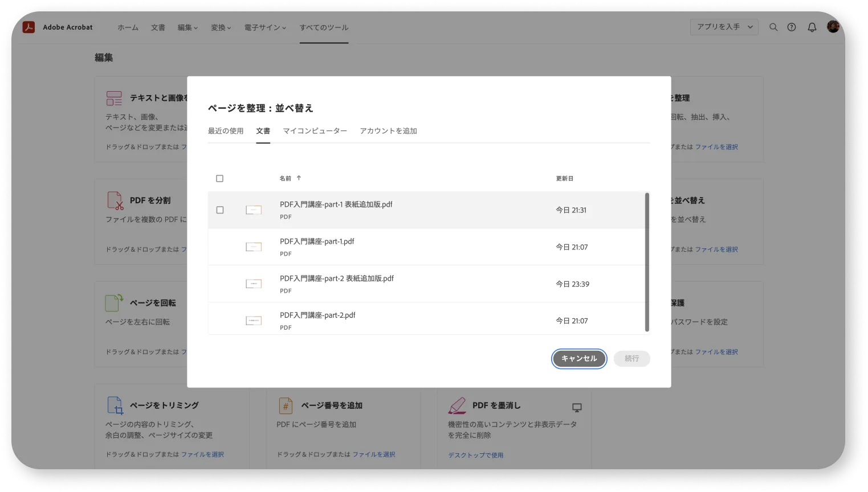Switch to the マイコンピューター tab
This screenshot has width=868, height=492.
pyautogui.click(x=315, y=131)
